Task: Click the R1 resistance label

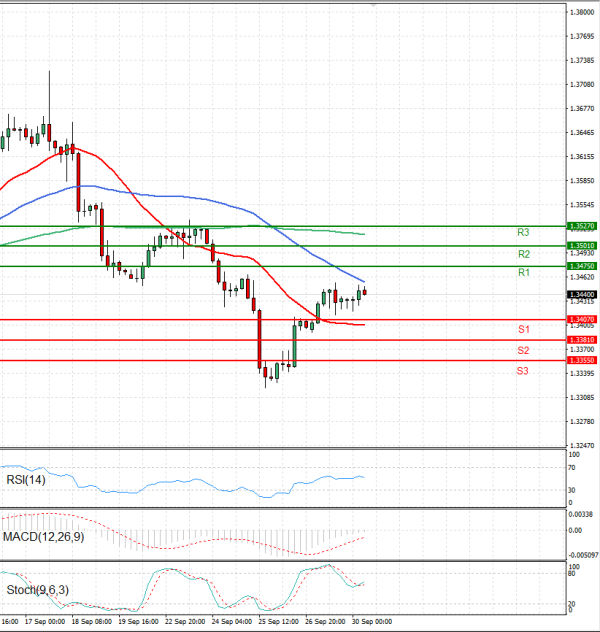Action: (x=523, y=273)
